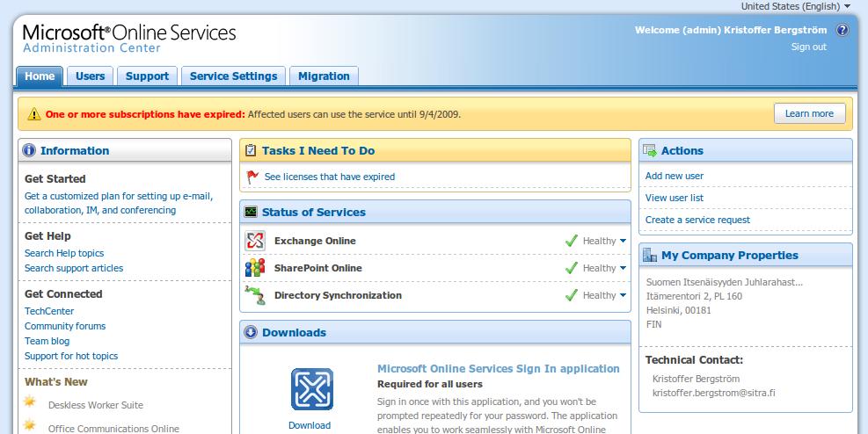This screenshot has width=868, height=434.
Task: Click the Exchange Online service icon
Action: pos(255,241)
